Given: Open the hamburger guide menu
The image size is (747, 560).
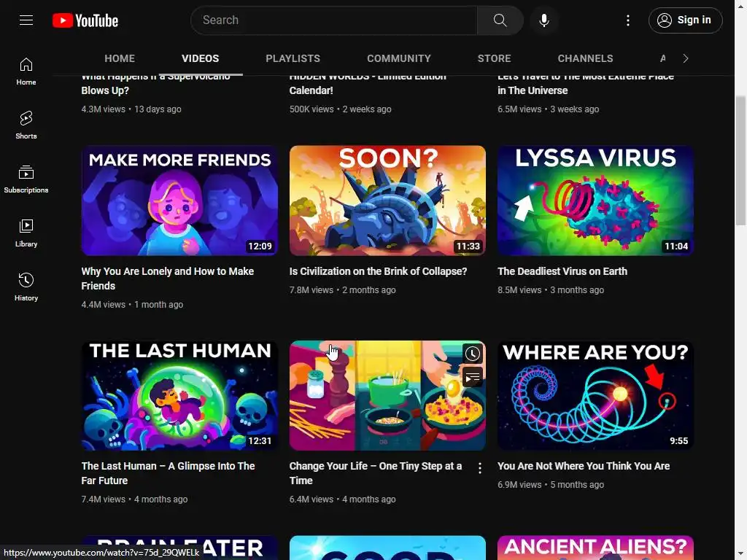Looking at the screenshot, I should (x=26, y=20).
